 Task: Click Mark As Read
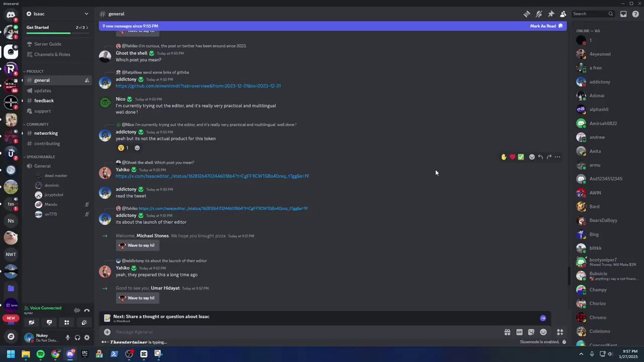coord(546,26)
